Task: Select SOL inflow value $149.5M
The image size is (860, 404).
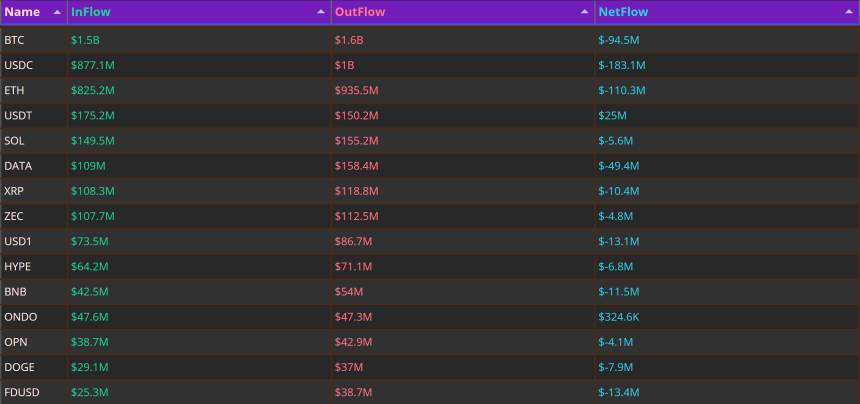Action: tap(93, 141)
